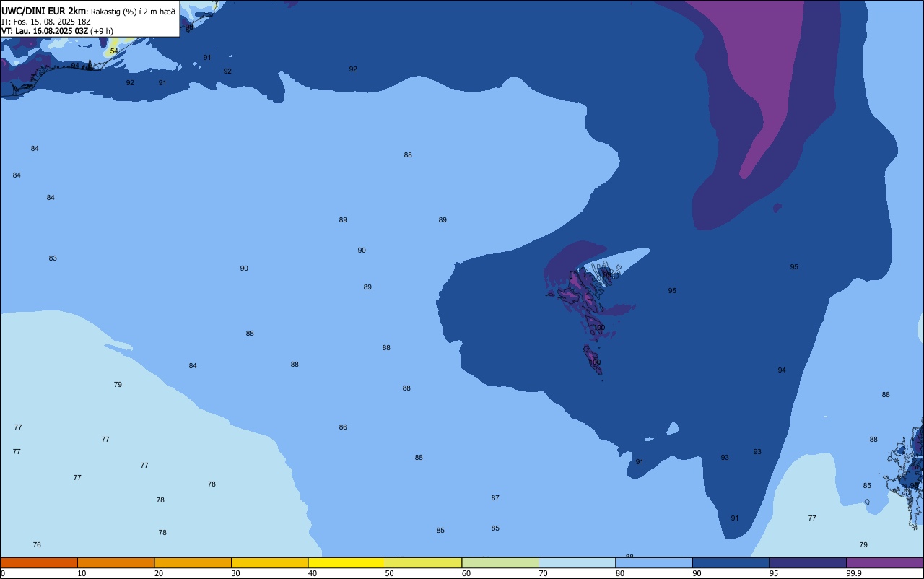The width and height of the screenshot is (924, 579).
Task: Click the 40–50 bright yellow legend swatch
Action: coord(346,562)
